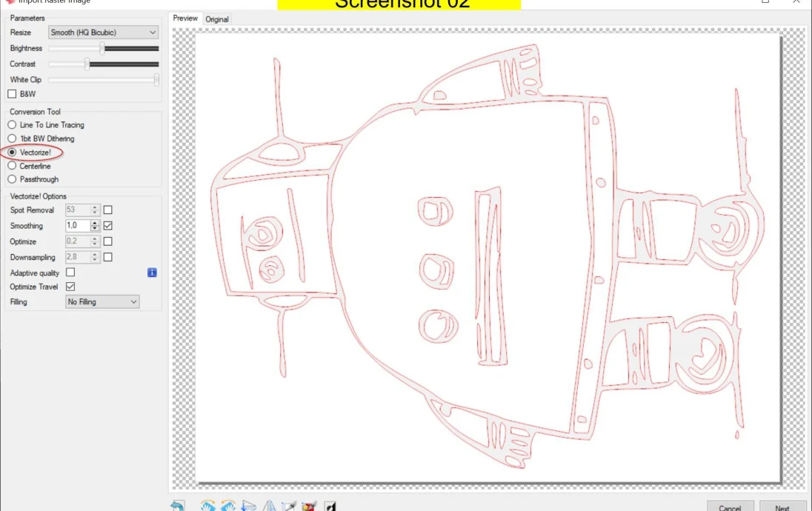Click the auto-crop icon with star
This screenshot has height=511, width=812.
click(x=309, y=507)
